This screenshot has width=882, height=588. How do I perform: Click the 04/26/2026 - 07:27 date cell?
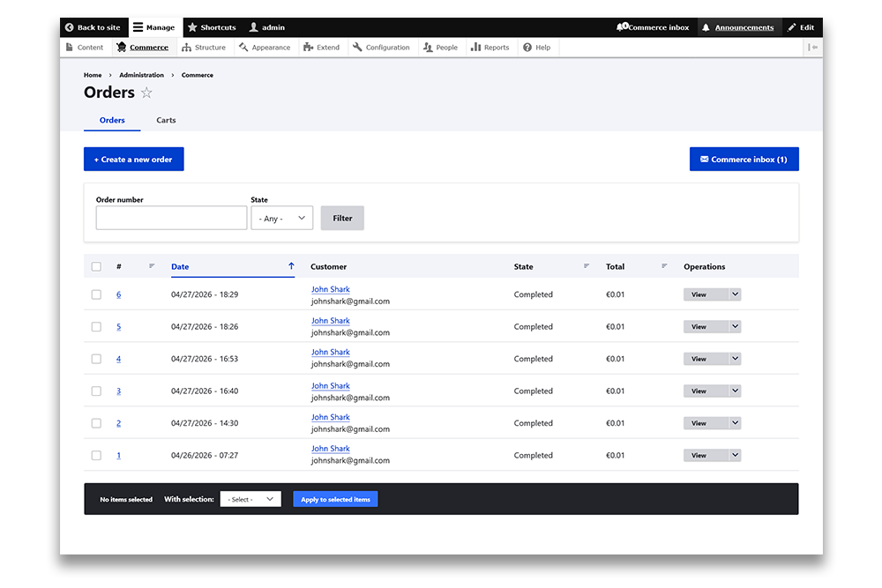pyautogui.click(x=205, y=456)
